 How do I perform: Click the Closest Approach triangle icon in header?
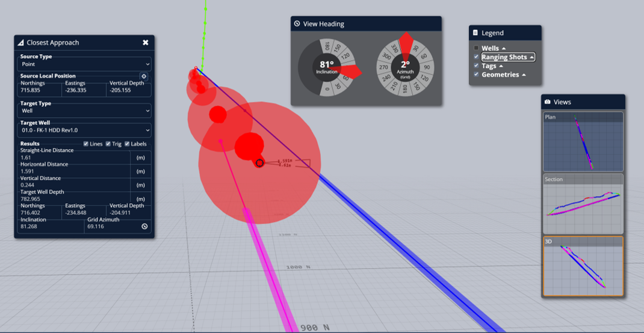(x=21, y=43)
